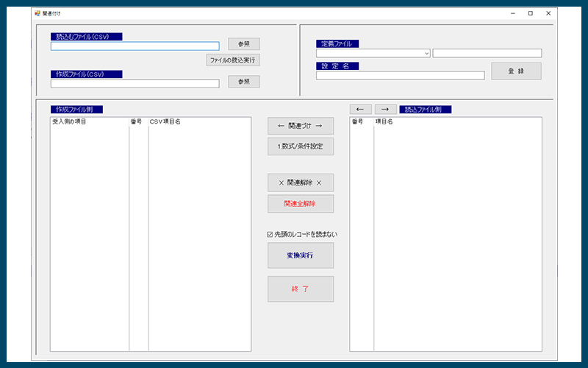This screenshot has width=588, height=368.
Task: Exit using the 終了 button
Action: (300, 289)
